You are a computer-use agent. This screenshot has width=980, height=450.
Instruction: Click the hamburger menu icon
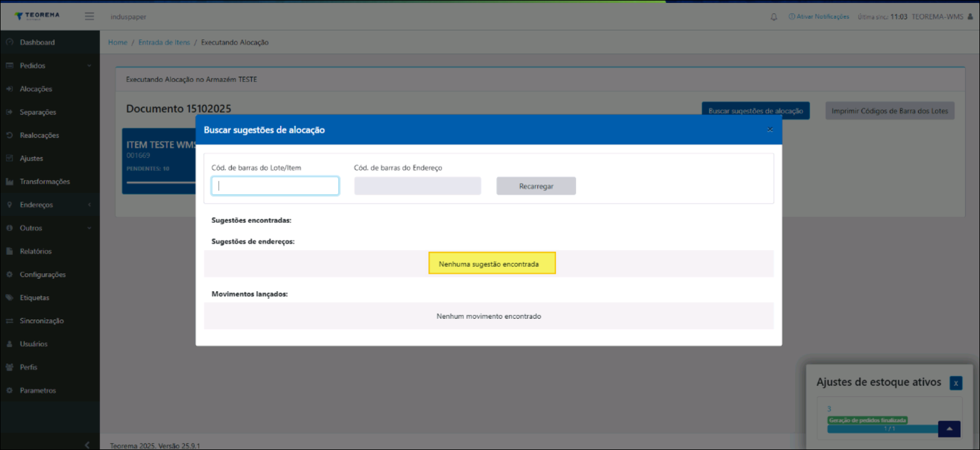[x=89, y=16]
